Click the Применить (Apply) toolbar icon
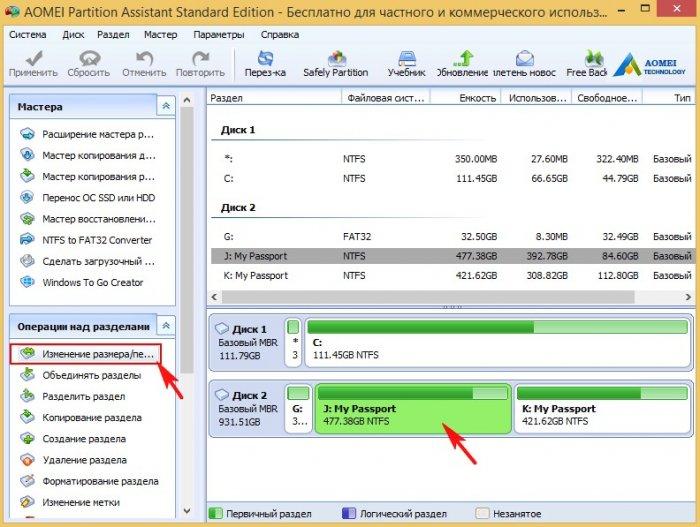 (33, 64)
